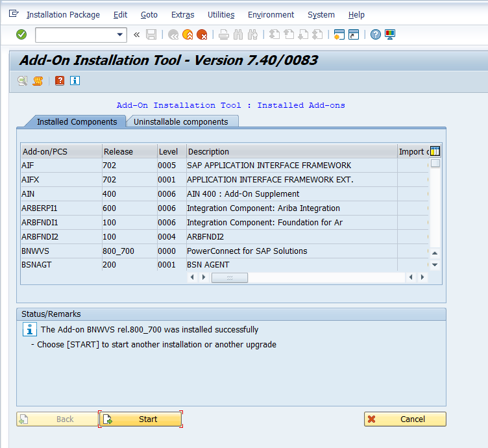Open the Installation Package menu
This screenshot has height=448, width=488.
tap(63, 14)
